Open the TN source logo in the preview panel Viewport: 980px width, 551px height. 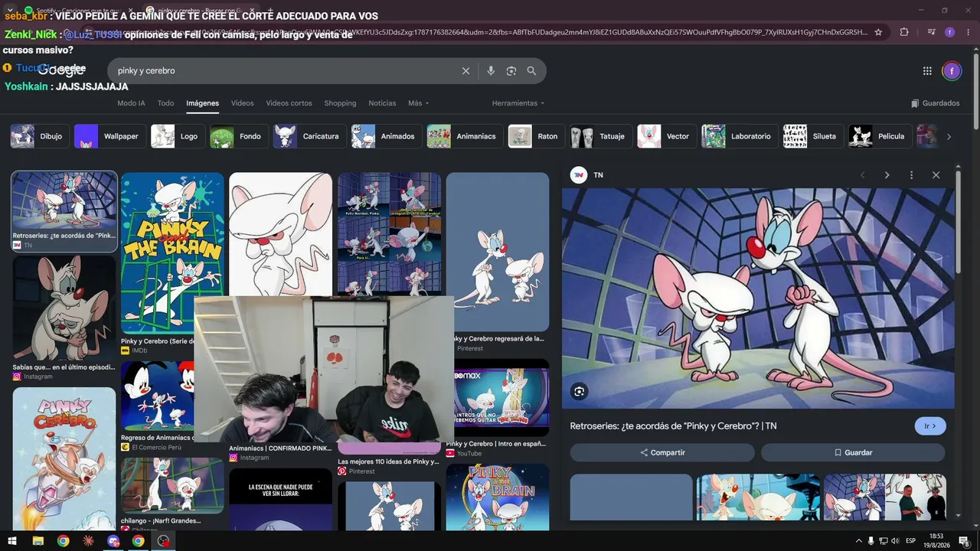[579, 175]
